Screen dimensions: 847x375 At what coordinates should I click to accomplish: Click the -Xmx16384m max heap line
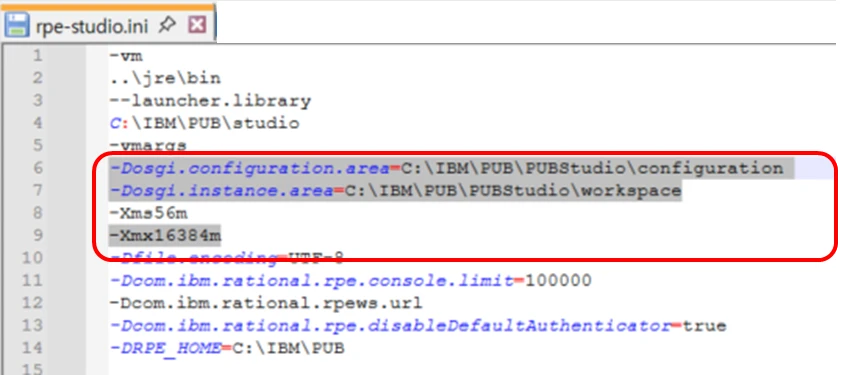(x=165, y=235)
